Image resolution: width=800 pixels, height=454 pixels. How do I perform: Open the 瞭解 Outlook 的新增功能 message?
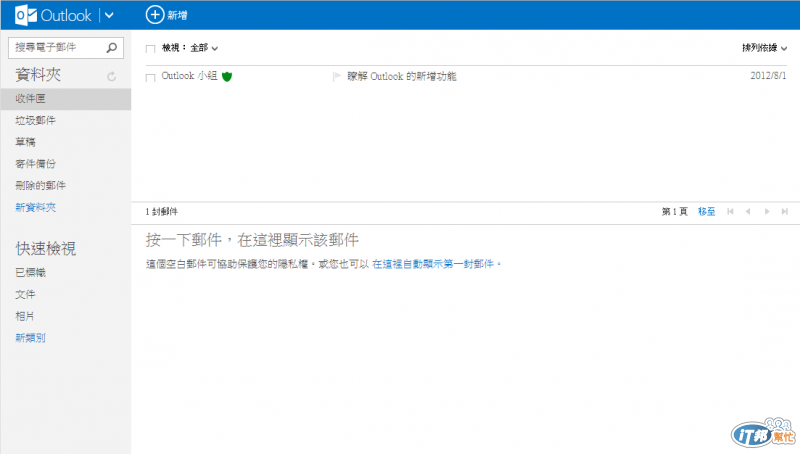point(402,77)
